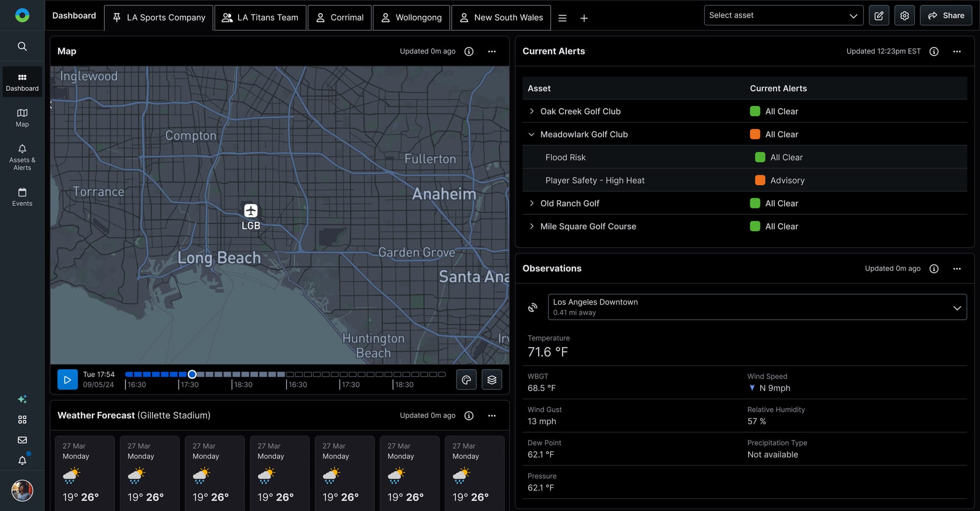Click the edit dashboard pencil icon
The height and width of the screenshot is (511, 980).
click(x=879, y=15)
